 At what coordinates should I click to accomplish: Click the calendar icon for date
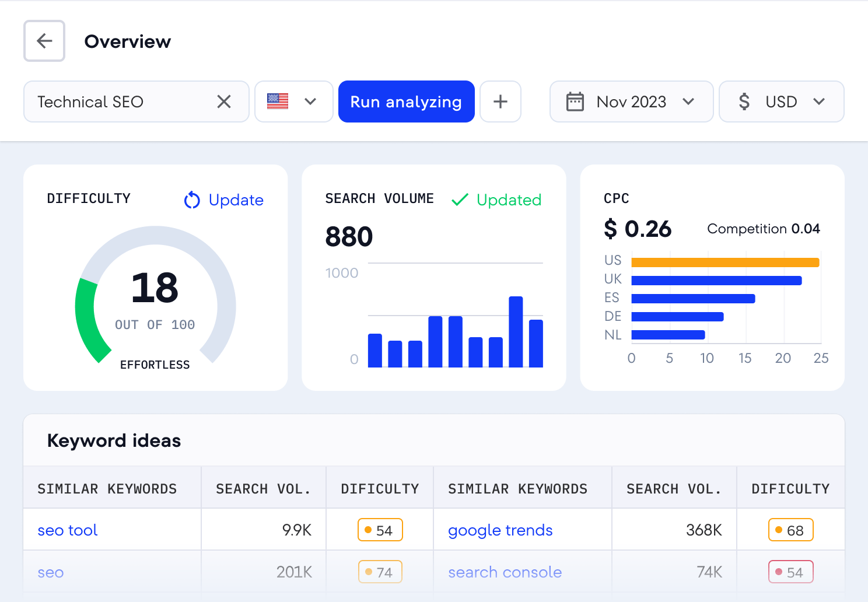pyautogui.click(x=575, y=101)
